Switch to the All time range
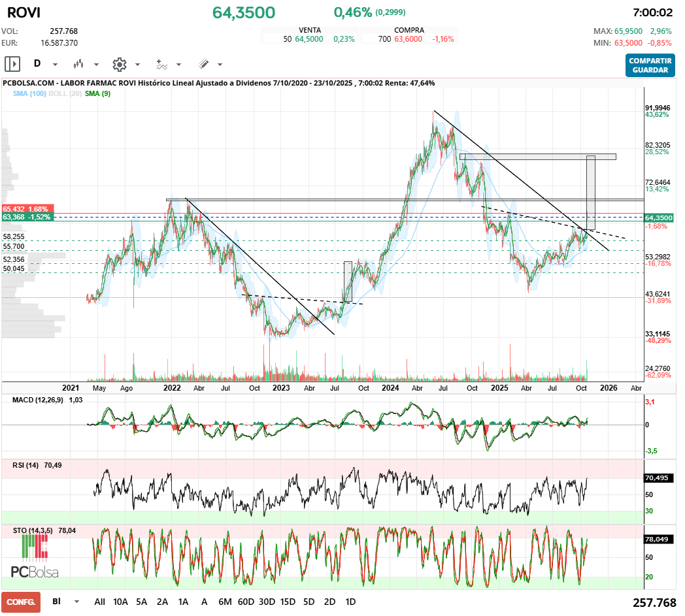 [x=100, y=602]
